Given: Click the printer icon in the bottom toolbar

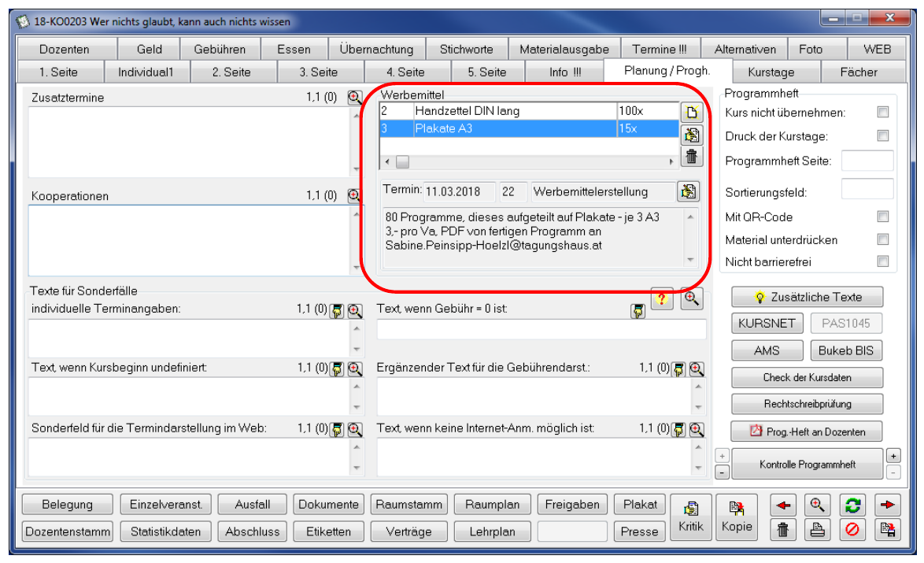Looking at the screenshot, I should coord(817,529).
